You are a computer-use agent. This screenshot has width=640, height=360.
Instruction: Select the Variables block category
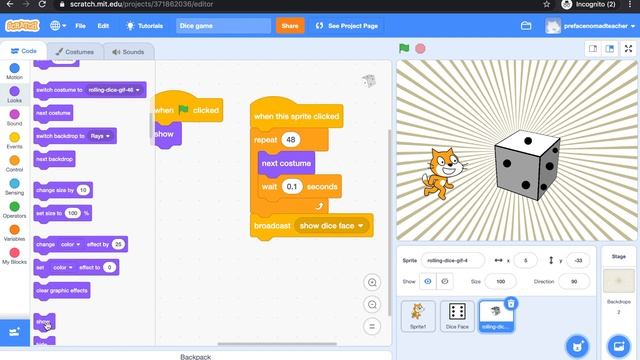pos(14,233)
